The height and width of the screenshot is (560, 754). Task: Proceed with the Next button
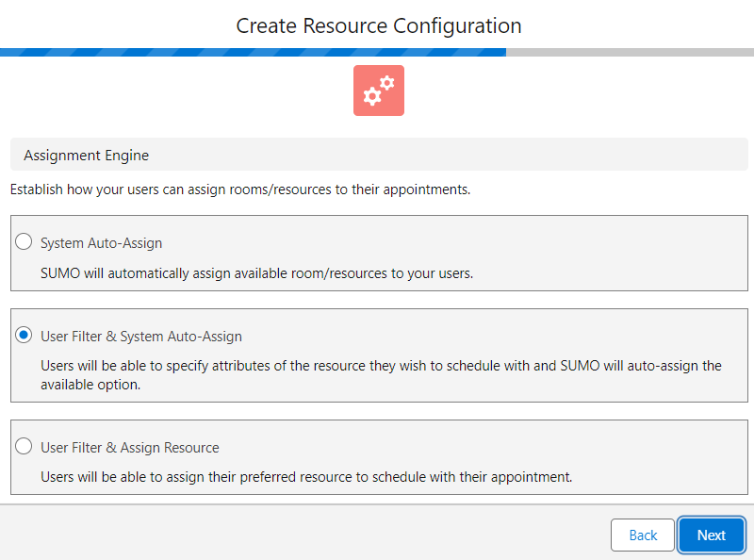coord(712,535)
